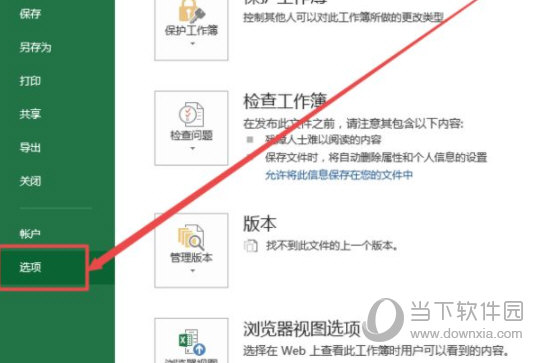Click the 浏览器视图选项 heading text
547x363 pixels.
(x=302, y=328)
